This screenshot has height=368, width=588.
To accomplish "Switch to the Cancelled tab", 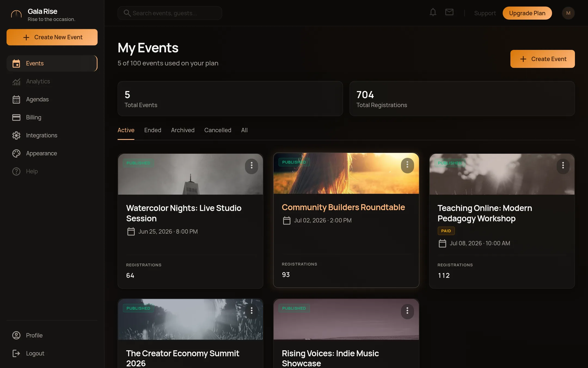I will [218, 130].
